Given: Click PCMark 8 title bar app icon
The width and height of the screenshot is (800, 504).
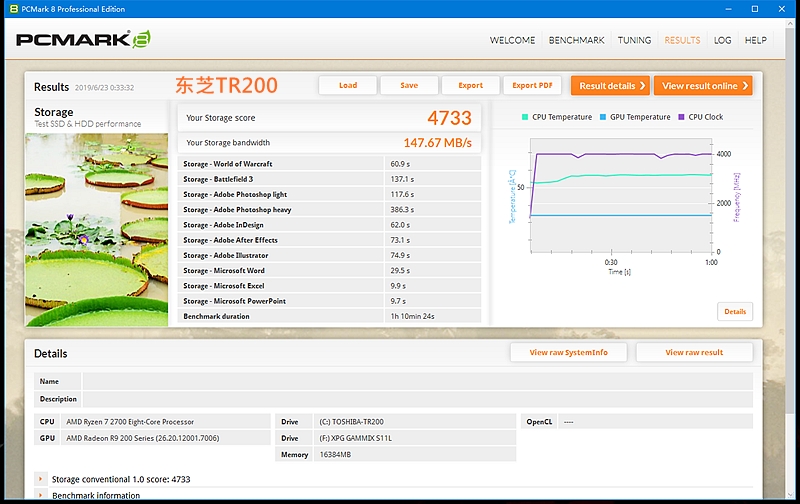Looking at the screenshot, I should [x=14, y=9].
